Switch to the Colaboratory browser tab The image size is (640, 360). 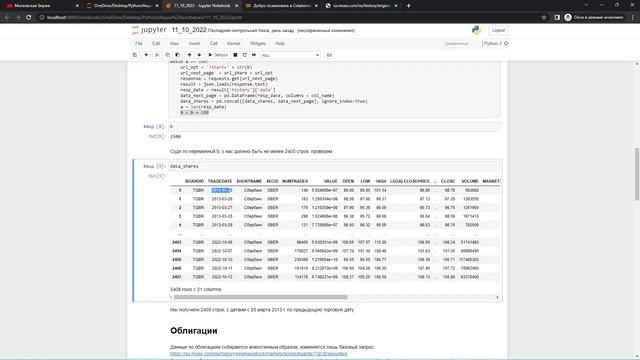point(282,6)
